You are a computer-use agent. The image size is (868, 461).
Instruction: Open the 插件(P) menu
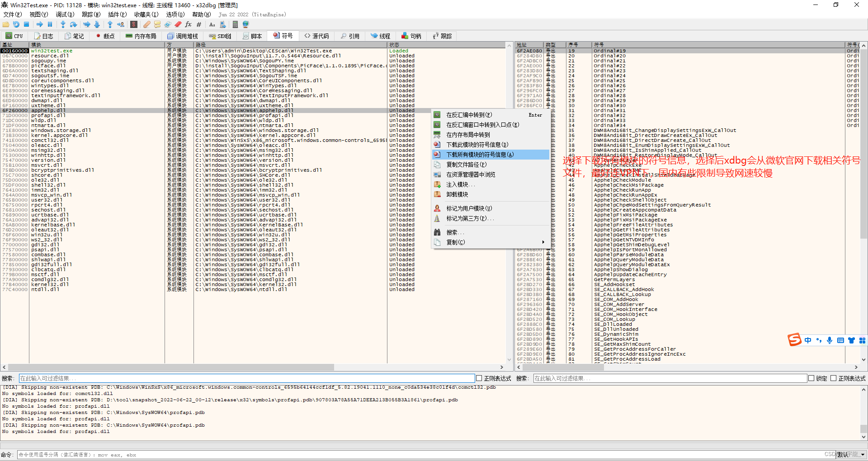click(117, 14)
